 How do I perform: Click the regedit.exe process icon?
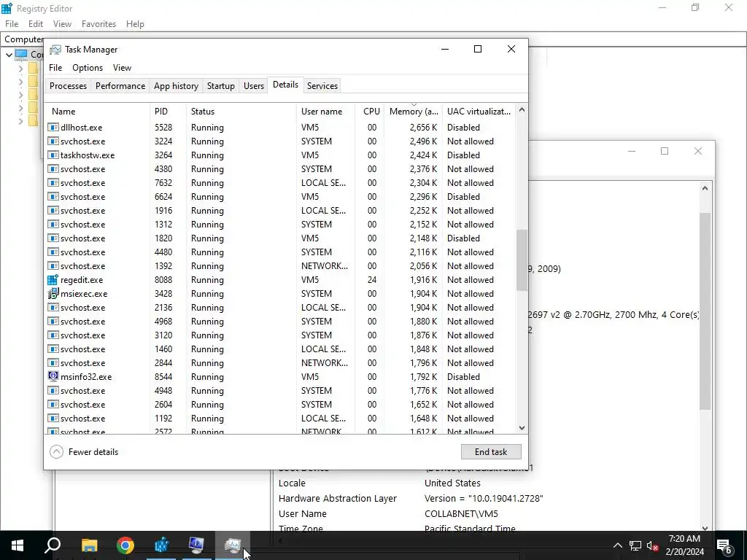(x=53, y=280)
